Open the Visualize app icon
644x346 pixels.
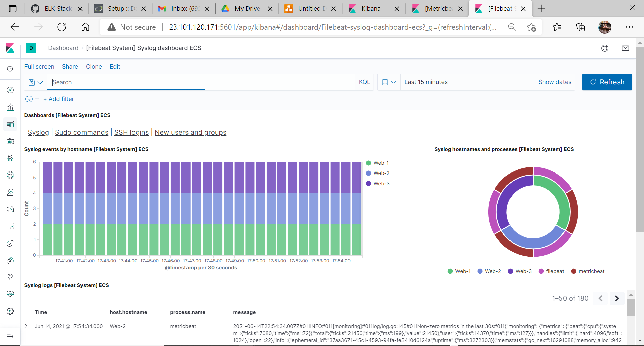pos(10,107)
